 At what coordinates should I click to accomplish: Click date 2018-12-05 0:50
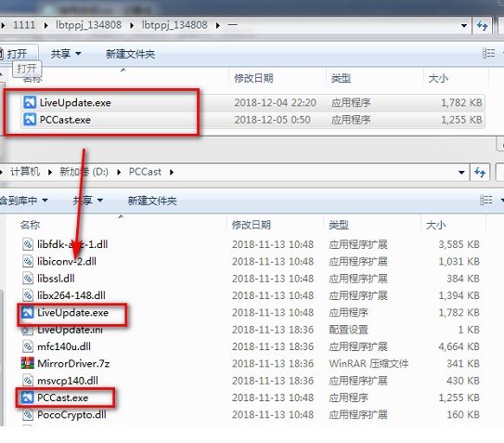[272, 120]
